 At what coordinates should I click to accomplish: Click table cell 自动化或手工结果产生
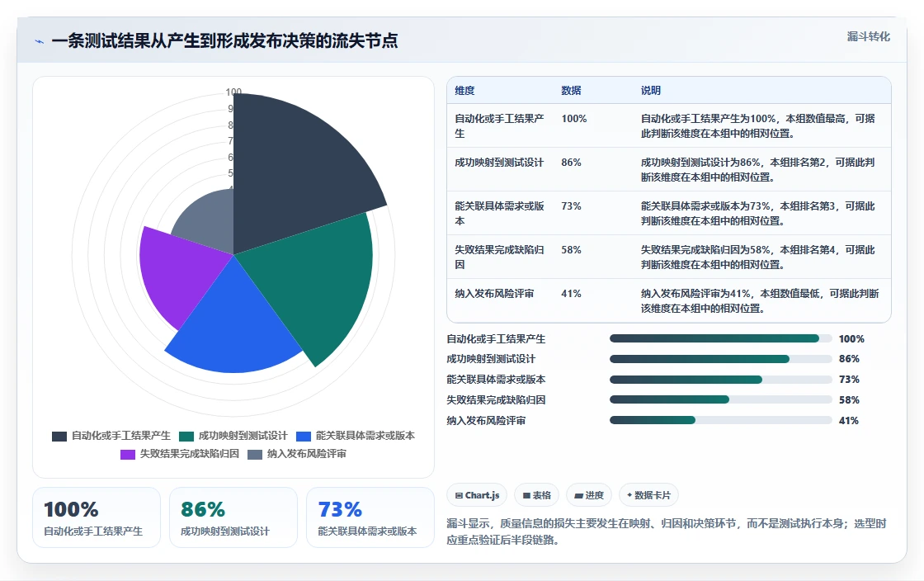tap(500, 125)
